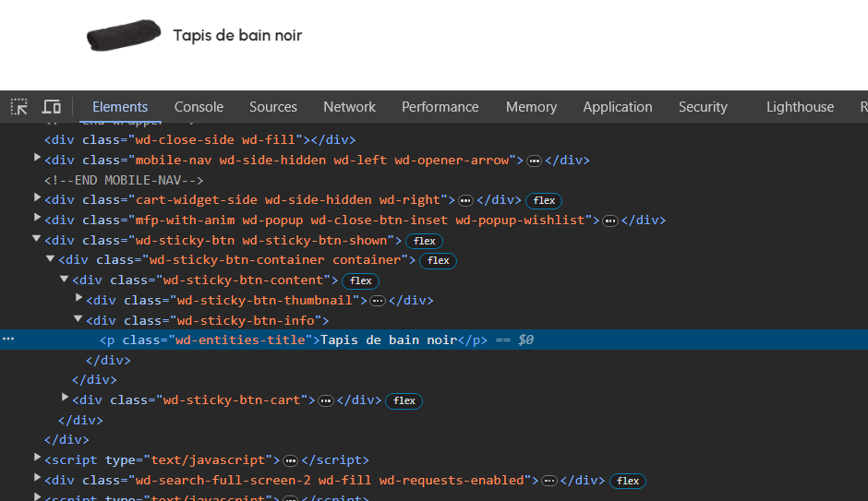Screen dimensions: 868x501
Task: Expand the wd-sticky-btn-thumbnail div node
Action: click(x=78, y=298)
